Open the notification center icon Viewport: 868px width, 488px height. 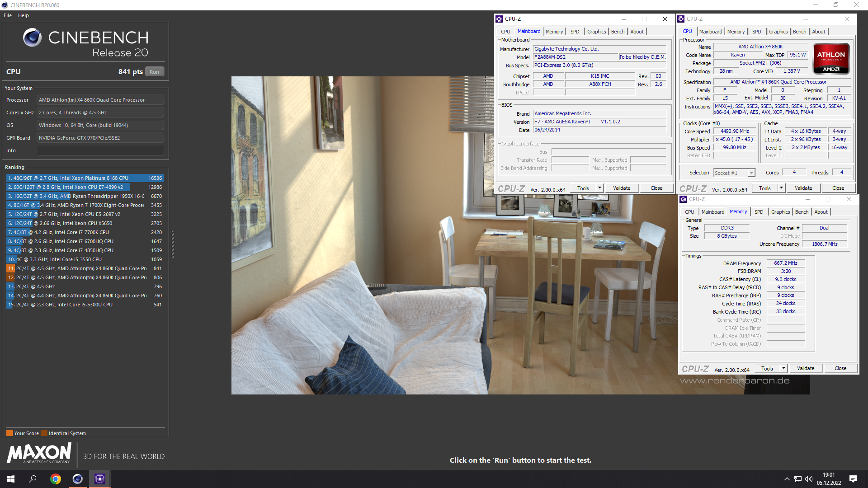coord(853,479)
